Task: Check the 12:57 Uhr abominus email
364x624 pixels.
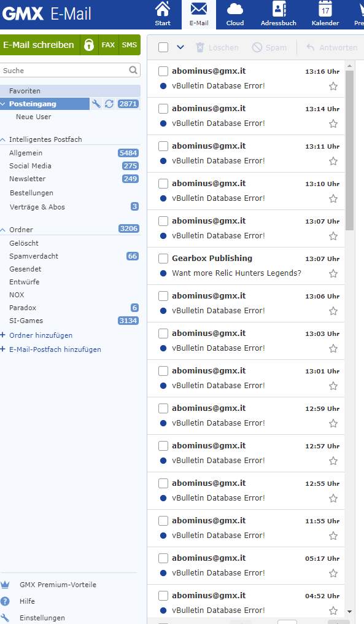Action: point(163,446)
